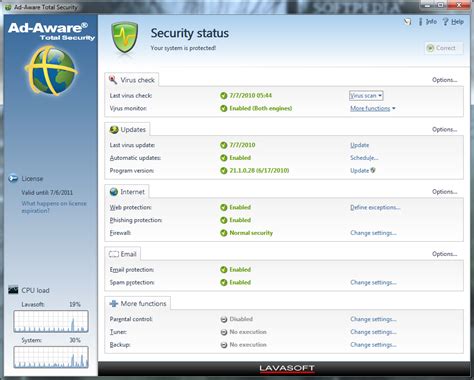Open Options for Internet
This screenshot has height=380, width=474.
pos(445,192)
